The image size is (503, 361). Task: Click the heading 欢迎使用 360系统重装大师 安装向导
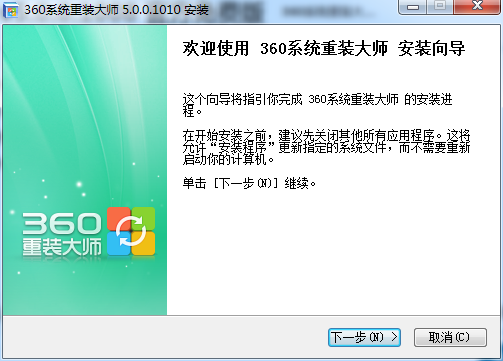pos(324,48)
